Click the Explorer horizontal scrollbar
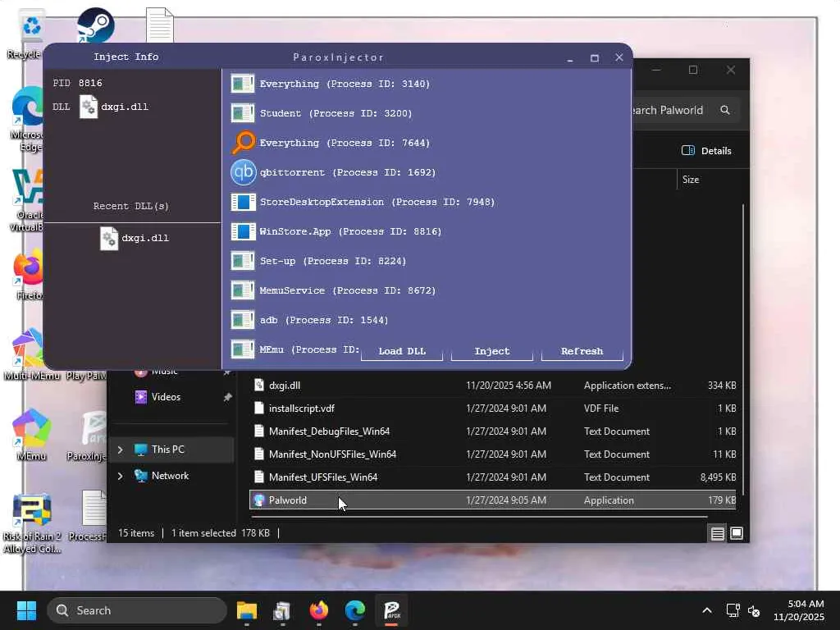The image size is (840, 630). 479,517
